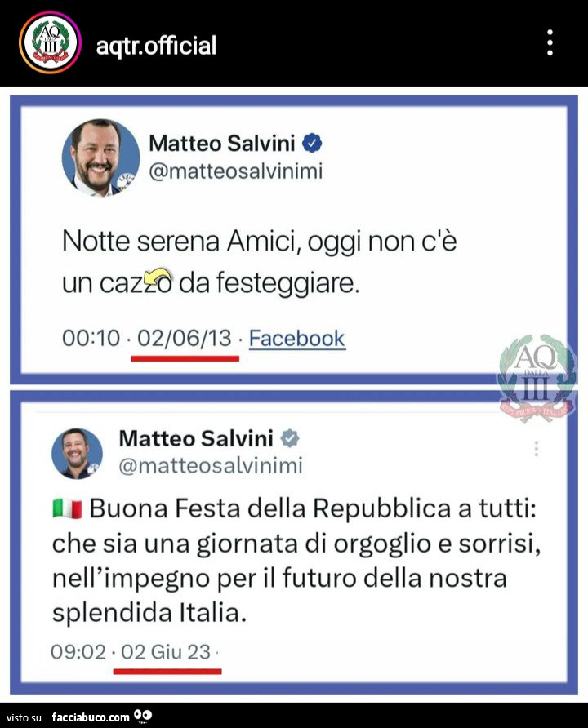Open the post options three-dot menu

pos(550,42)
